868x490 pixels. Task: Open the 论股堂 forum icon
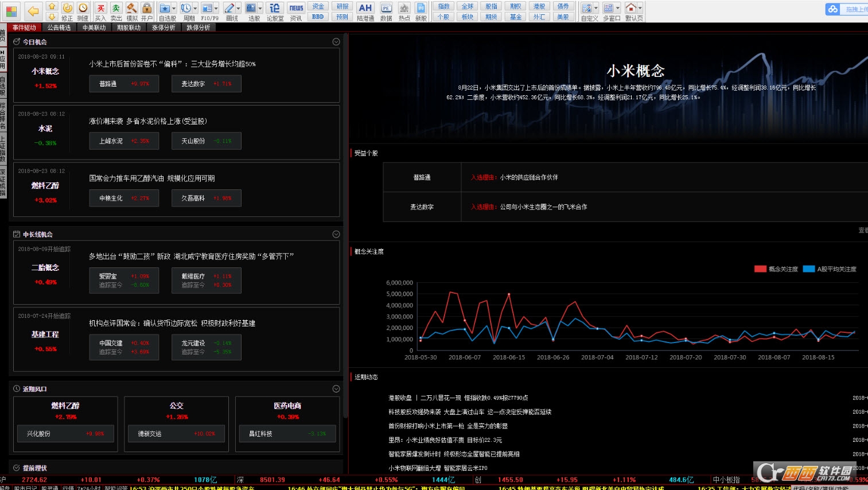click(x=275, y=8)
